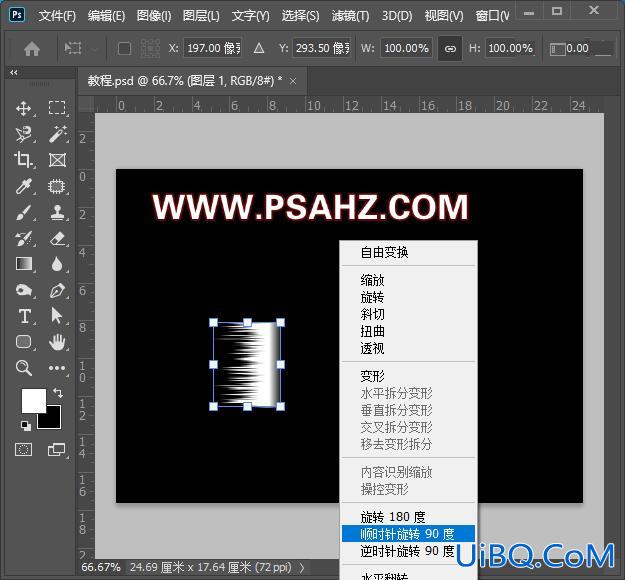Open the 图层(L) menu
This screenshot has height=580, width=625.
coord(201,16)
